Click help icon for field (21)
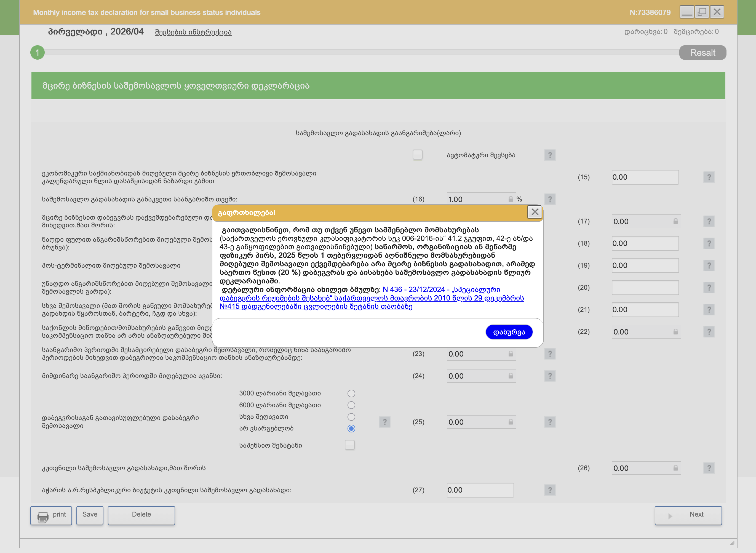This screenshot has height=553, width=756. tap(709, 310)
